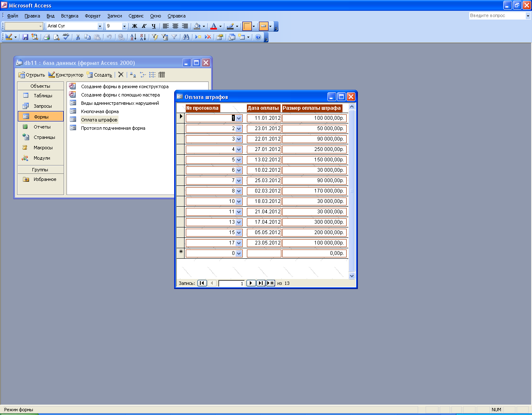Select Кнопочная форма in forms list
This screenshot has height=415, width=532.
pyautogui.click(x=100, y=111)
